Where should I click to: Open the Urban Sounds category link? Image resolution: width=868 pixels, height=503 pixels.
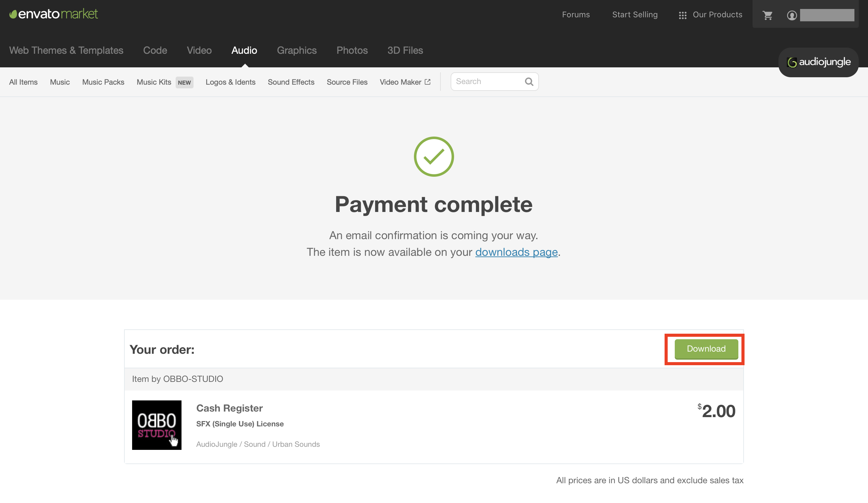point(295,444)
